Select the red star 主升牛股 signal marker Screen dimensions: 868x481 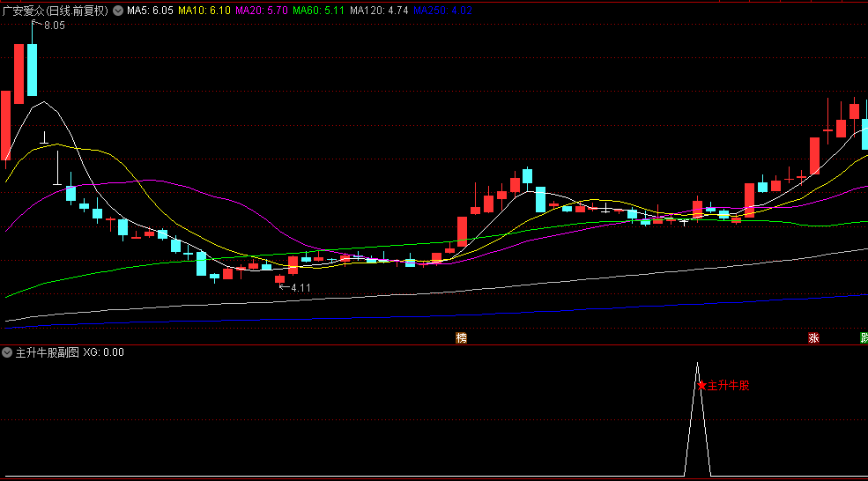[701, 385]
